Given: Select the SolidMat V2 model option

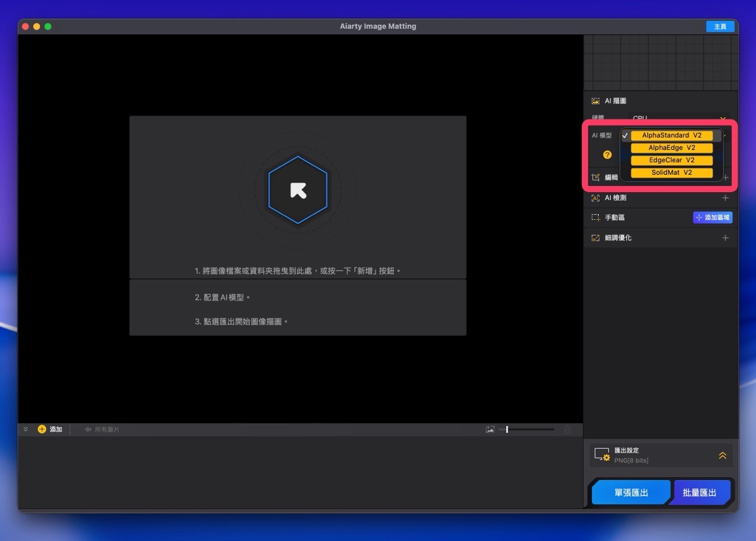Looking at the screenshot, I should click(x=672, y=172).
